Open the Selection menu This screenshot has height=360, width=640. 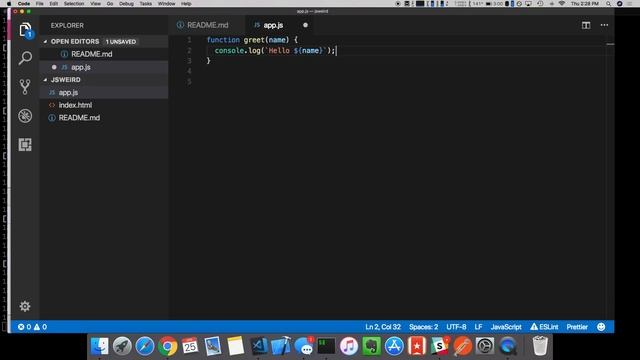[74, 4]
